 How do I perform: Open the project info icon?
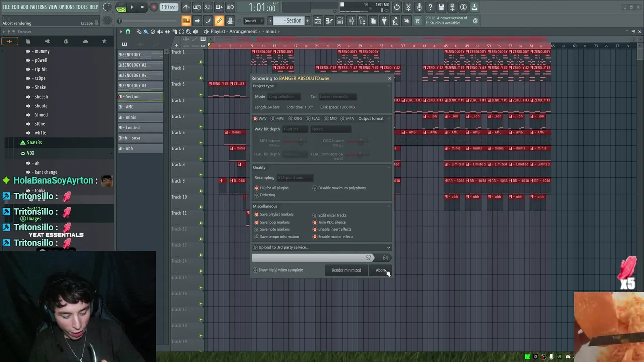point(463,7)
